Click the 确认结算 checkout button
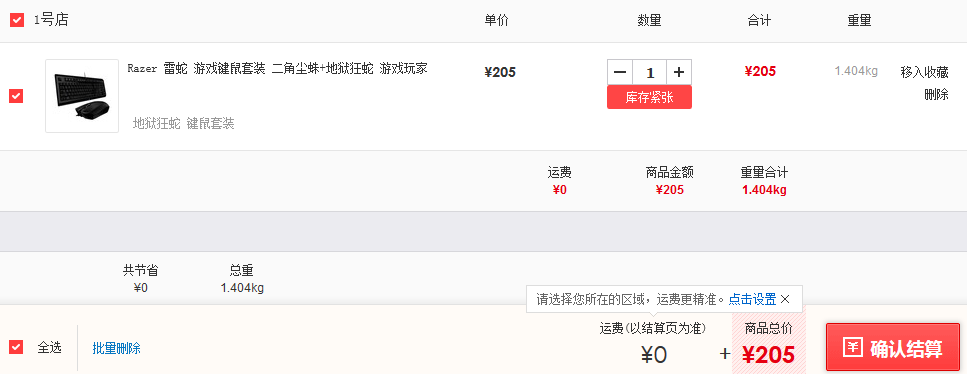Viewport: 967px width, 374px height. coord(893,348)
